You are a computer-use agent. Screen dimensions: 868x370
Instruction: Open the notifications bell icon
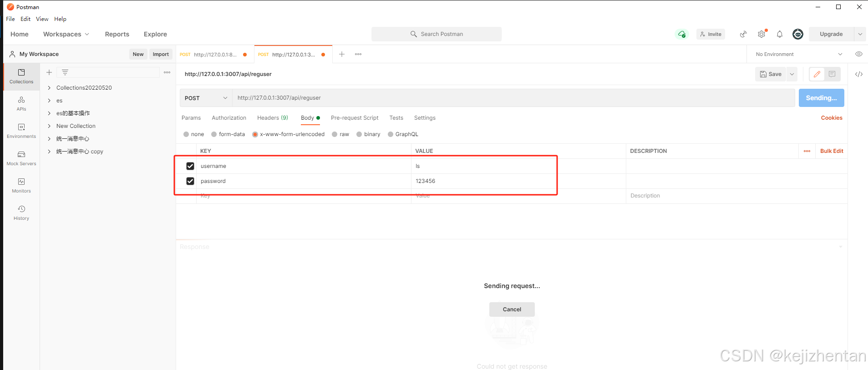[x=780, y=34]
